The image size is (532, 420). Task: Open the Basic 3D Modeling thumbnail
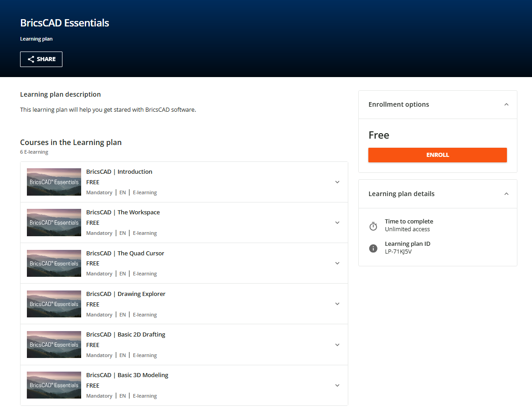[x=54, y=385]
